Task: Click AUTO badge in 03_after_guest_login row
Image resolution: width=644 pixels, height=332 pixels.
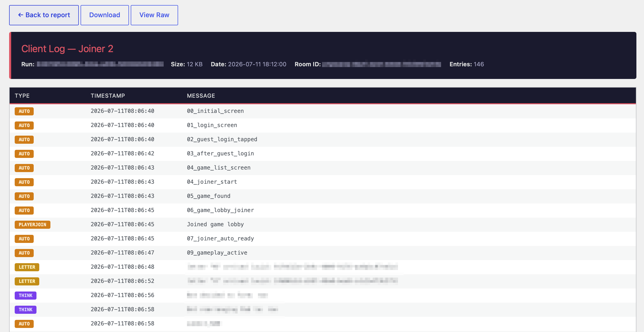Action: tap(24, 154)
